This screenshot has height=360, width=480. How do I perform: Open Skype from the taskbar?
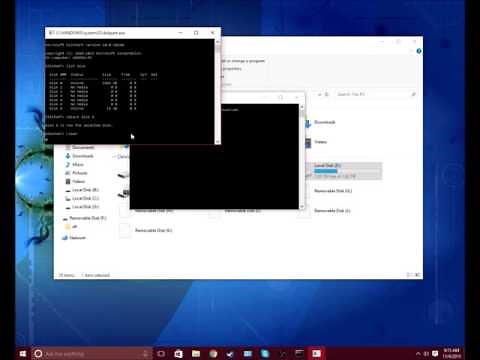(265, 354)
